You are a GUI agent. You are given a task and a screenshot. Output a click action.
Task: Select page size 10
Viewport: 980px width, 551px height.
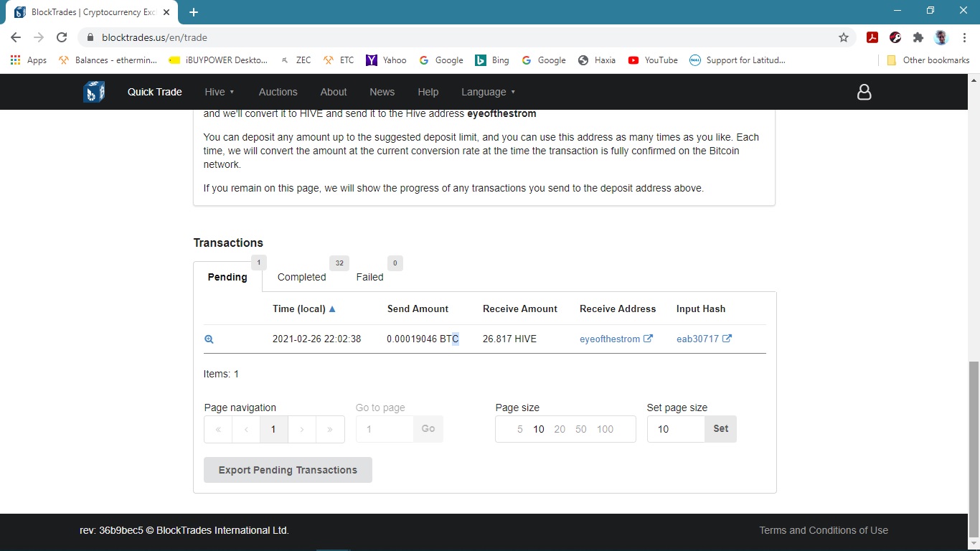(x=539, y=429)
